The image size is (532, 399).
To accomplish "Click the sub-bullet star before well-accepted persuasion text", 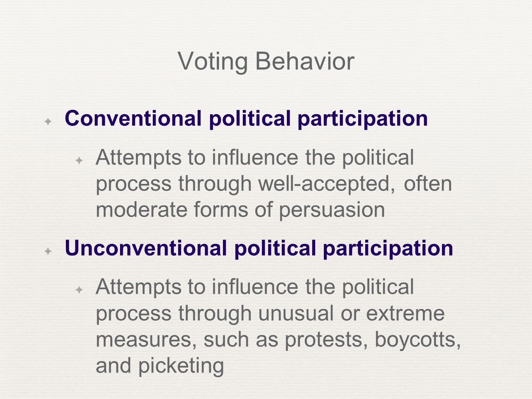I will click(79, 160).
